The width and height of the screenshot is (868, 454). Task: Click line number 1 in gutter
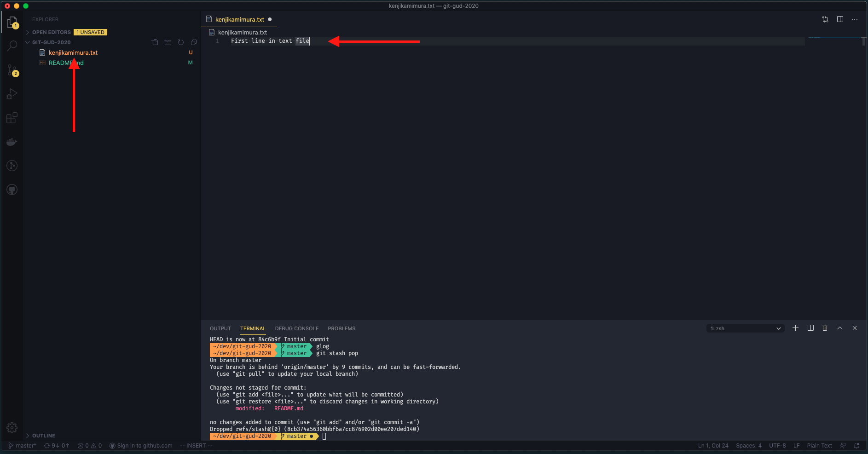coord(217,41)
